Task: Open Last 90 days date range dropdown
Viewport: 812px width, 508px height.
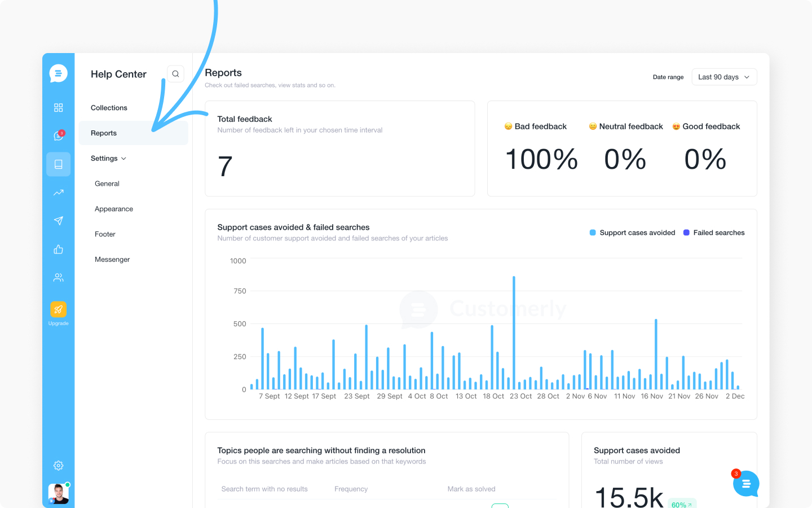Action: (724, 77)
